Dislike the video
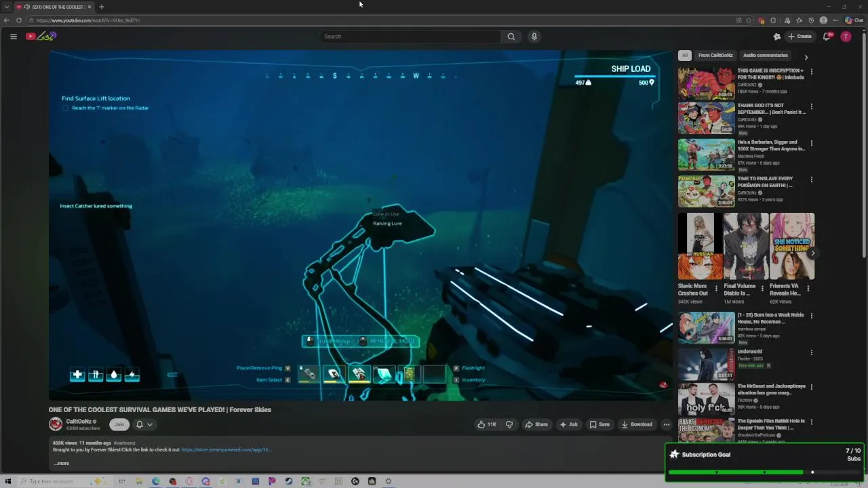 509,424
